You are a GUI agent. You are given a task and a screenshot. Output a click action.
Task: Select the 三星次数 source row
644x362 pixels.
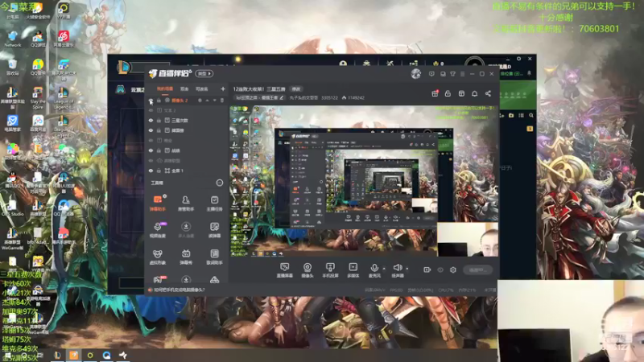click(x=187, y=120)
